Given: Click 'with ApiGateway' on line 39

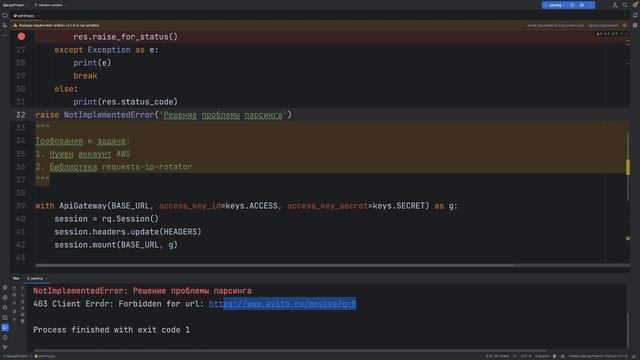Looking at the screenshot, I should (x=71, y=206).
